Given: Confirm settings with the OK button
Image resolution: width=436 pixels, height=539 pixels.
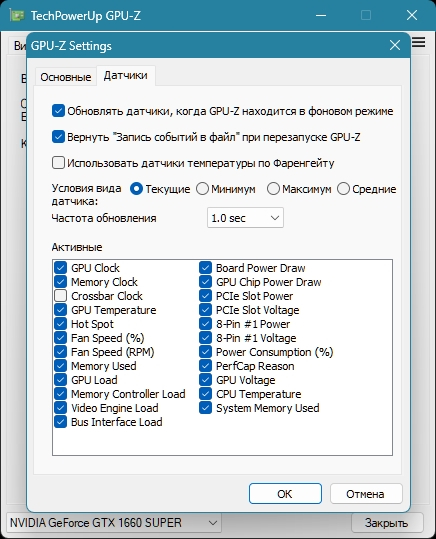Looking at the screenshot, I should 285,494.
